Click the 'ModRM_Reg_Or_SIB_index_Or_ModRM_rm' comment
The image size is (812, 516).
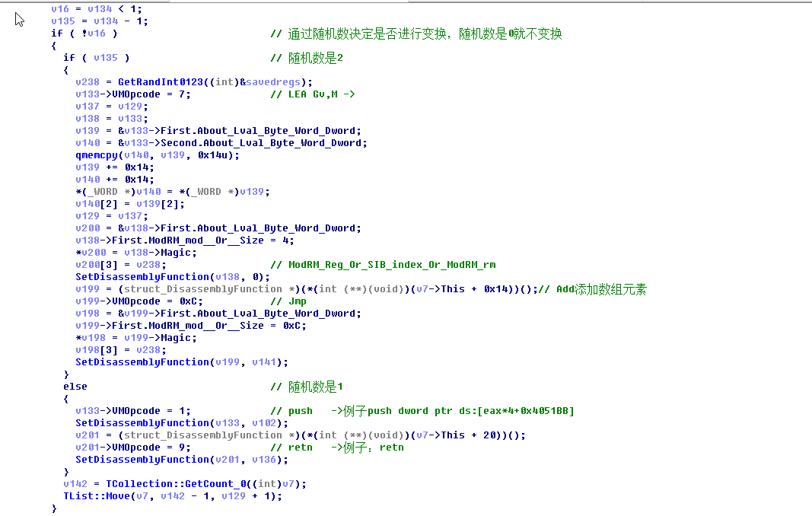click(384, 265)
